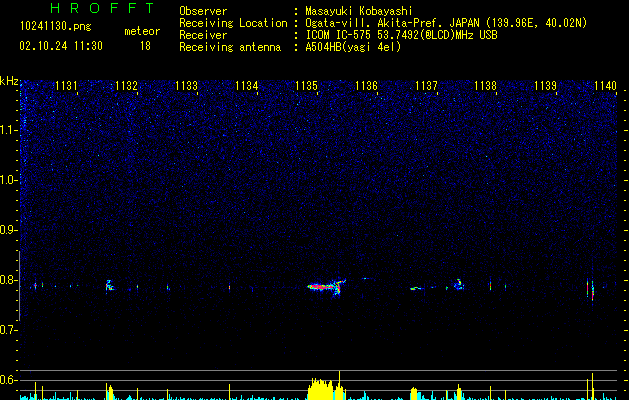Click the yellow intensity peak below 1135

(326, 387)
